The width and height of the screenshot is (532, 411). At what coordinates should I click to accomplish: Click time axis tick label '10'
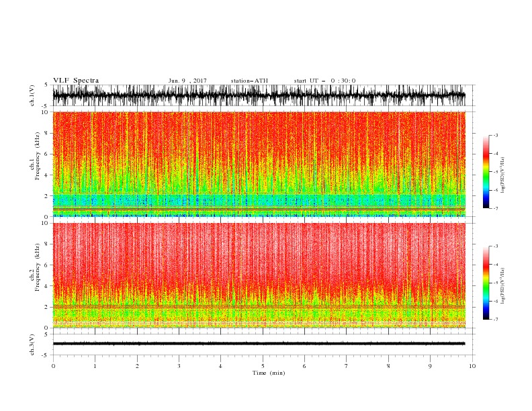472,366
